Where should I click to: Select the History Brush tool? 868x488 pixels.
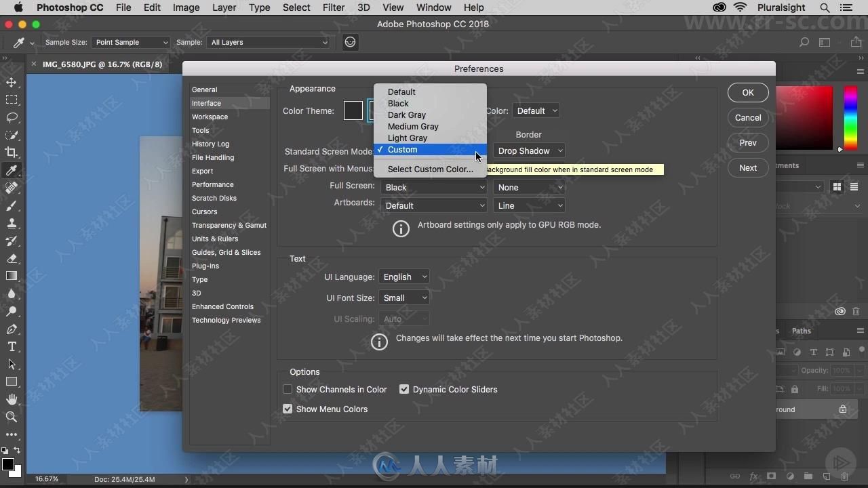pyautogui.click(x=12, y=241)
